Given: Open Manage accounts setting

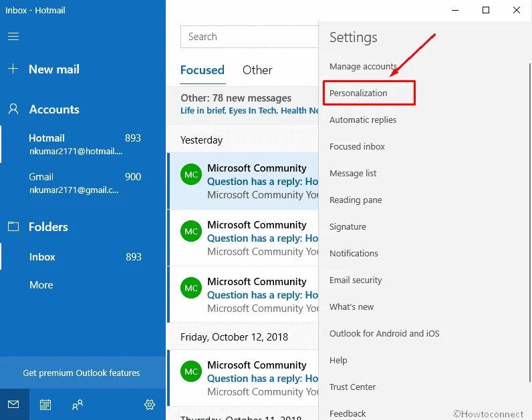Looking at the screenshot, I should (363, 67).
